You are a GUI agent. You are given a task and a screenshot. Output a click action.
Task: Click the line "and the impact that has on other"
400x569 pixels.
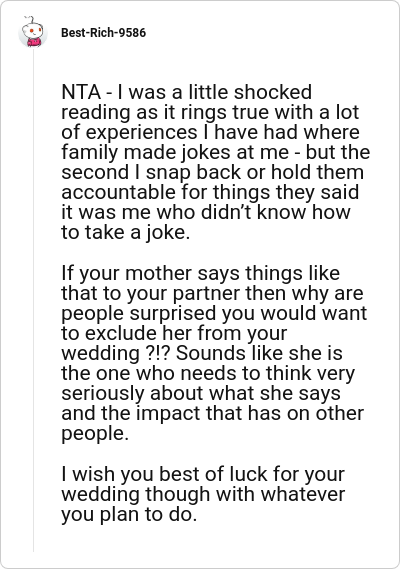[x=212, y=413]
